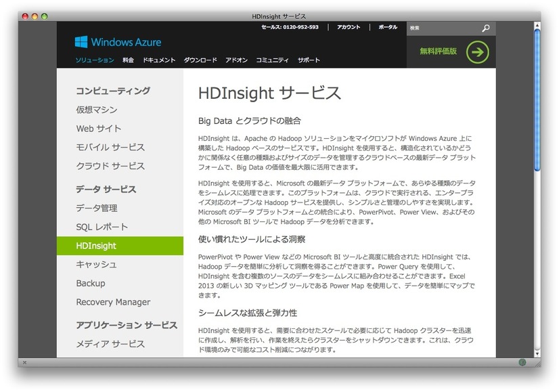Click the コンピューティング sidebar heading
The image size is (559, 392).
[x=113, y=91]
